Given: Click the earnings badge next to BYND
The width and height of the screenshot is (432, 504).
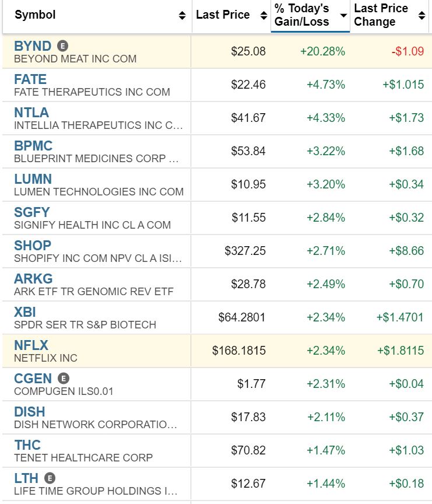Looking at the screenshot, I should (63, 46).
